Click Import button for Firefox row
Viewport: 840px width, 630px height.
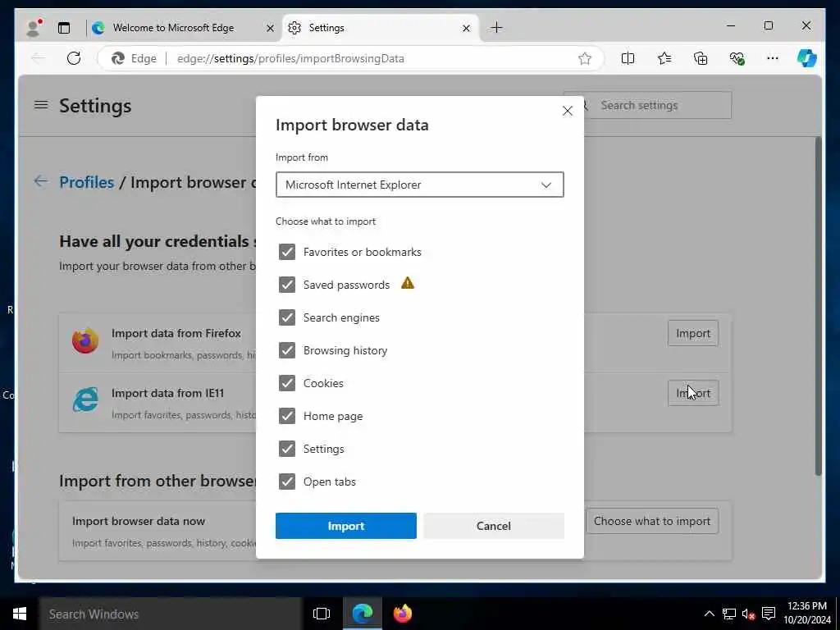pos(692,333)
